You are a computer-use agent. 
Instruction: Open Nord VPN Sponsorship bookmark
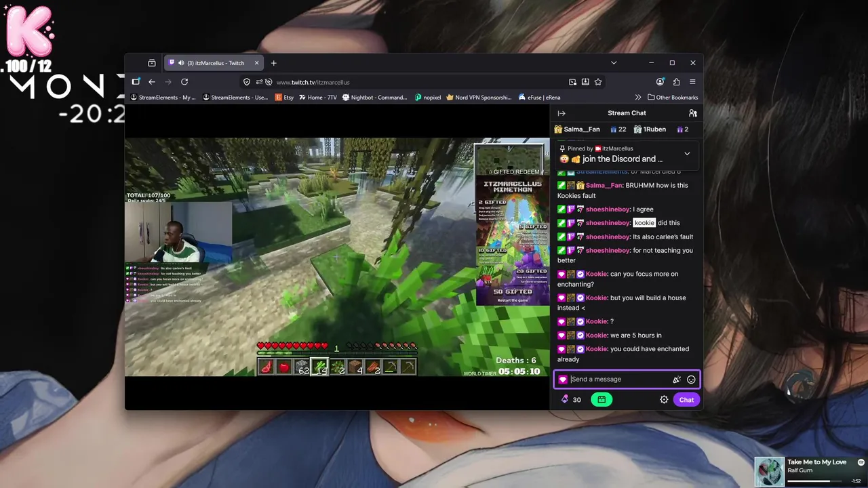(x=479, y=98)
